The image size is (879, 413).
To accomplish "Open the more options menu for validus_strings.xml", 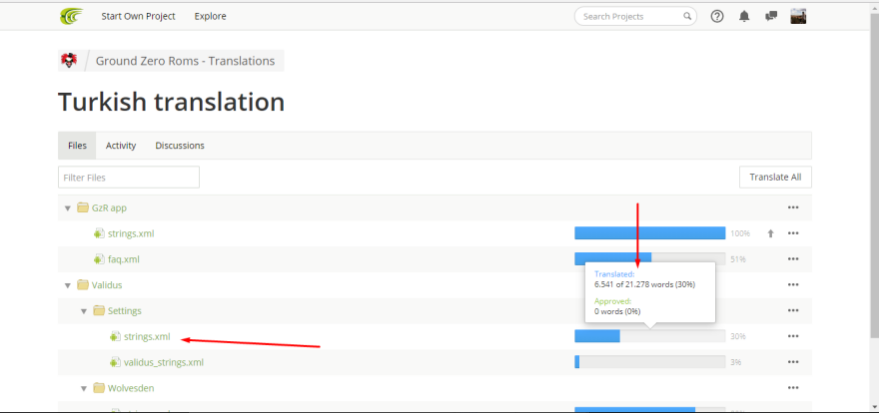I will pos(793,363).
